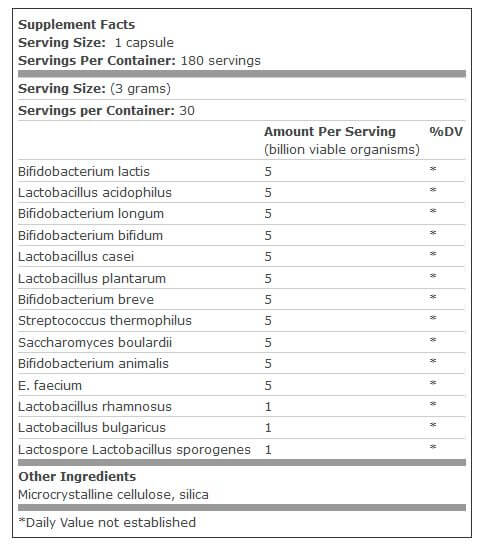Click the Other Ingredients heading
The height and width of the screenshot is (554, 484).
click(77, 477)
